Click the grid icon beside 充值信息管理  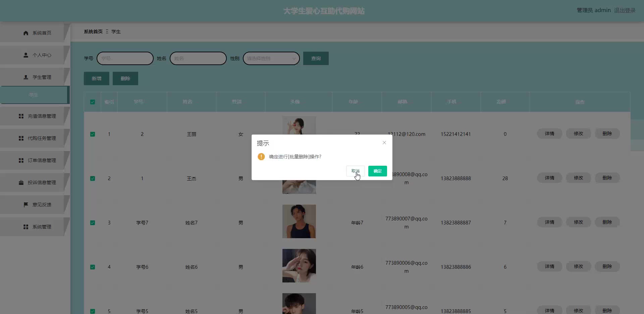(21, 116)
